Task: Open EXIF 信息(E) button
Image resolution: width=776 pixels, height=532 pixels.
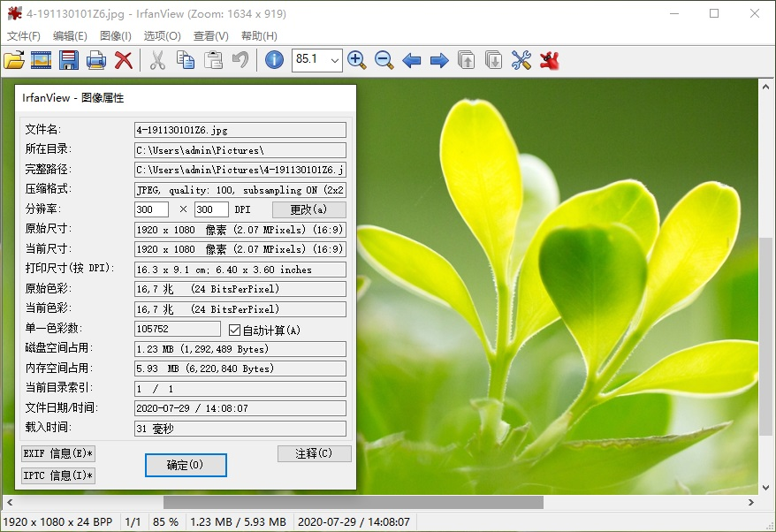Action: click(x=58, y=454)
